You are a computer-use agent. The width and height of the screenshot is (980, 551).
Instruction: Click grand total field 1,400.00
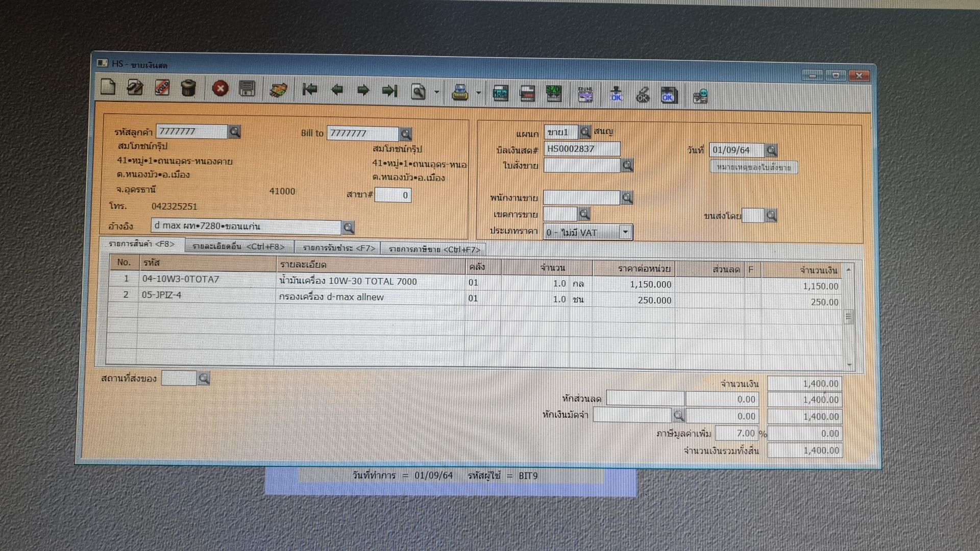pyautogui.click(x=805, y=450)
